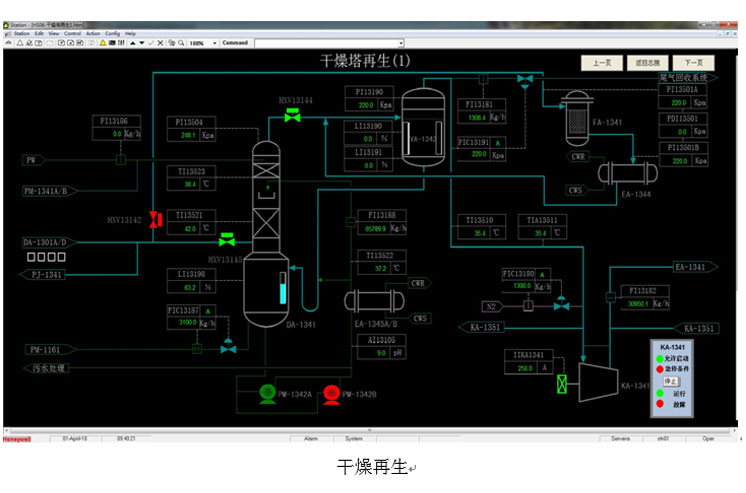Open the Control menu
The height and width of the screenshot is (493, 746).
(x=72, y=34)
